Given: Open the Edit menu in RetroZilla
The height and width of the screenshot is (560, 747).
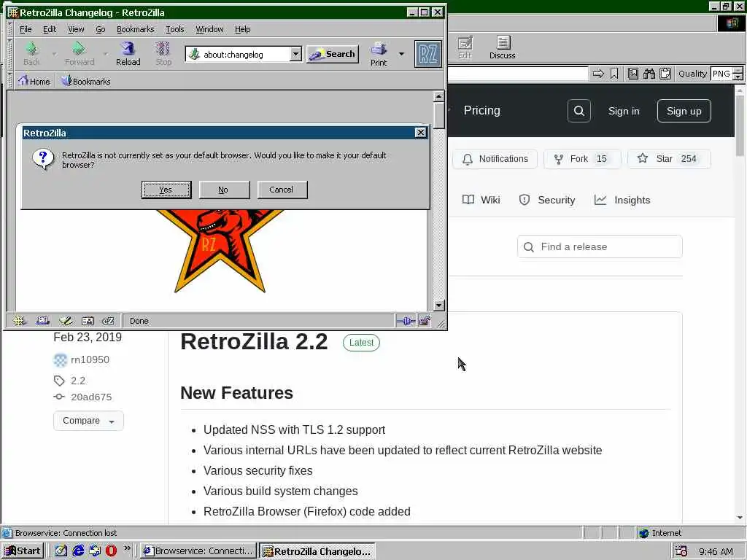Looking at the screenshot, I should point(50,29).
